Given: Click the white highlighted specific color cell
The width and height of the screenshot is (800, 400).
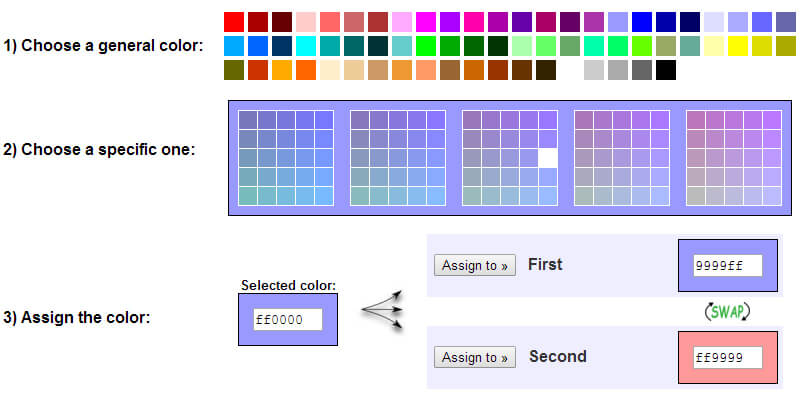Looking at the screenshot, I should (547, 158).
